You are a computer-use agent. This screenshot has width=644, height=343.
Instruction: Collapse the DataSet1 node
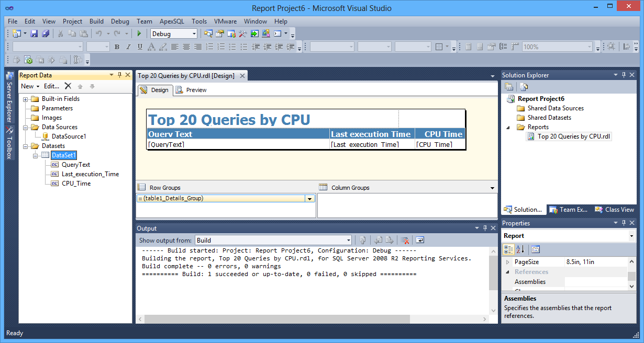[36, 155]
